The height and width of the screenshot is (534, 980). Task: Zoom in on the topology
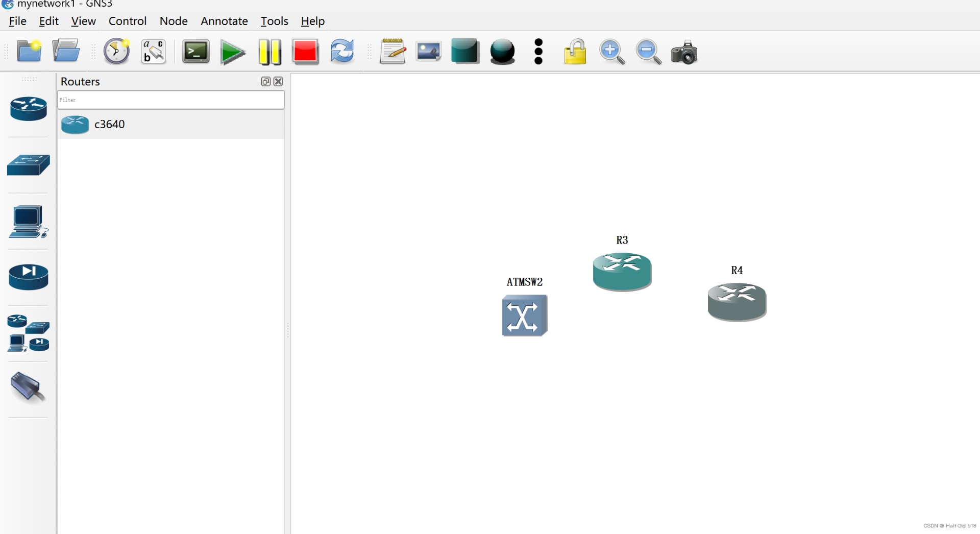(x=612, y=52)
